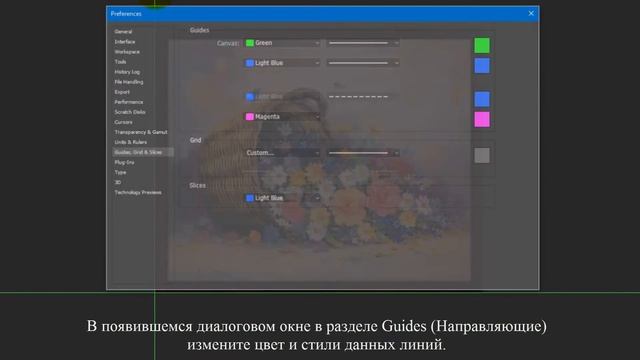This screenshot has height=360, width=640.
Task: Open the General preferences category
Action: (x=123, y=31)
